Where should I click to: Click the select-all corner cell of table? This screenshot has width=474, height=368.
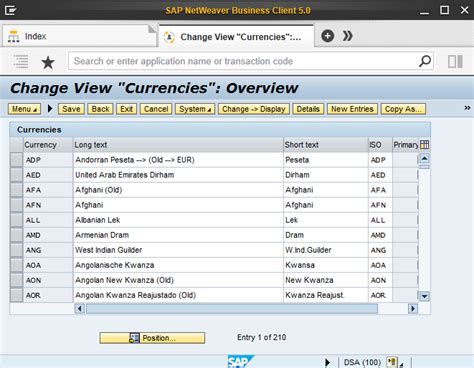pos(16,145)
